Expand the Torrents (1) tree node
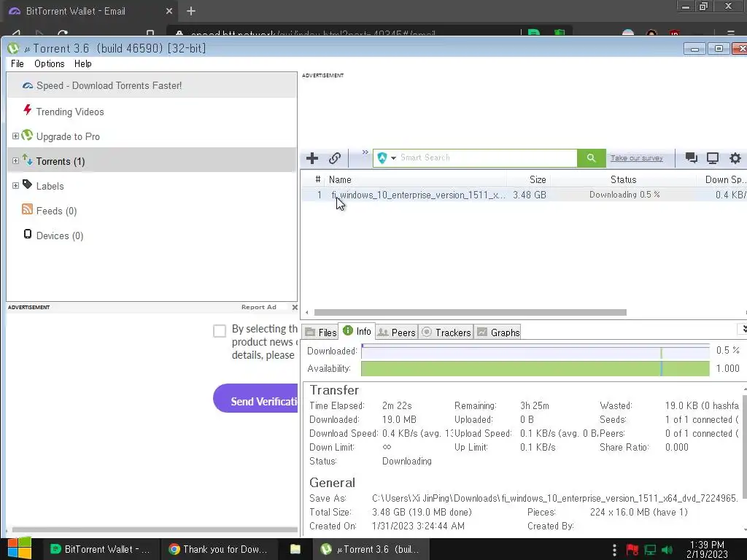 [15, 161]
